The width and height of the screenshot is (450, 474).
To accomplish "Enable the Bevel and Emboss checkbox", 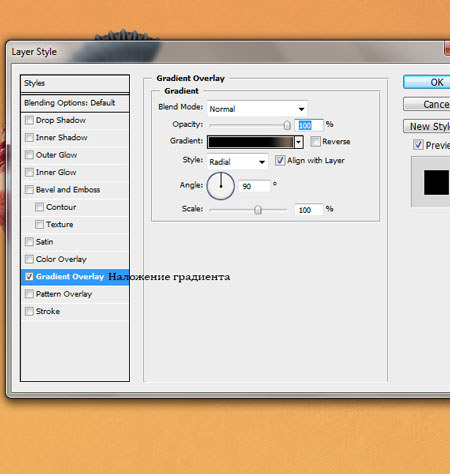I will [29, 190].
